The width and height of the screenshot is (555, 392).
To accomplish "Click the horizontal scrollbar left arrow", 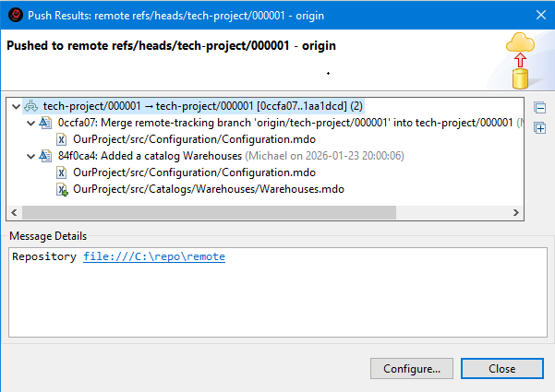I will 13,212.
